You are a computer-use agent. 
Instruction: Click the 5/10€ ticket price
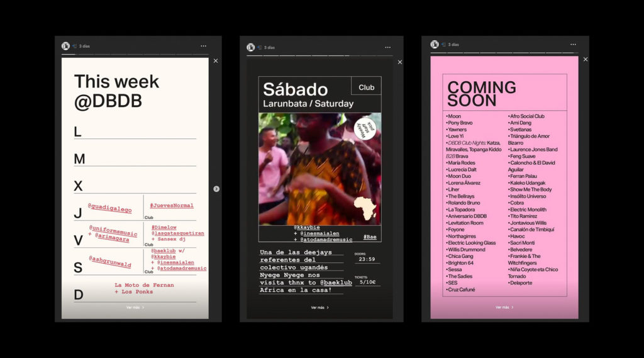tap(367, 282)
